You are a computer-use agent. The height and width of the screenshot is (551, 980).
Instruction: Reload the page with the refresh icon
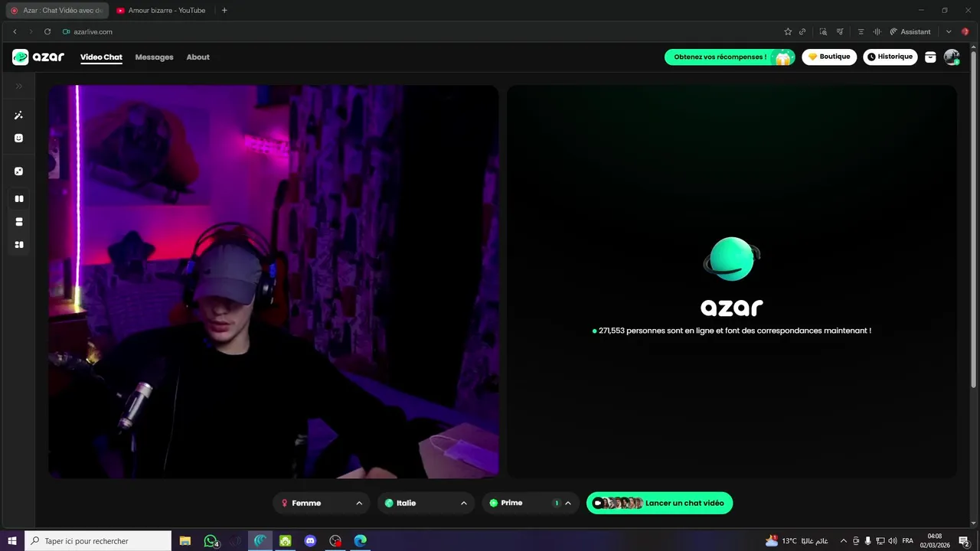point(47,31)
